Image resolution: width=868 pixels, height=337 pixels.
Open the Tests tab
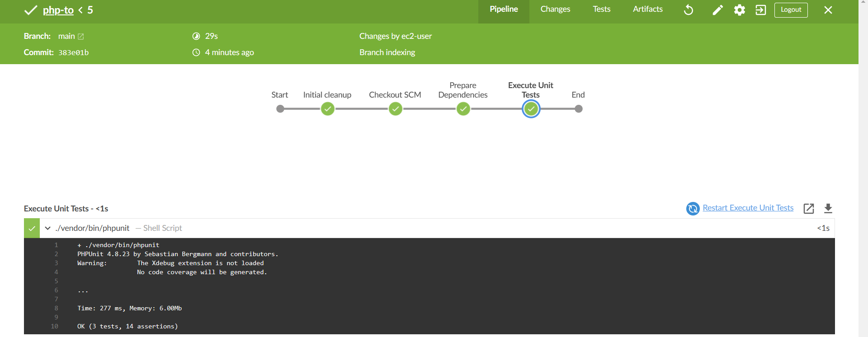[602, 9]
